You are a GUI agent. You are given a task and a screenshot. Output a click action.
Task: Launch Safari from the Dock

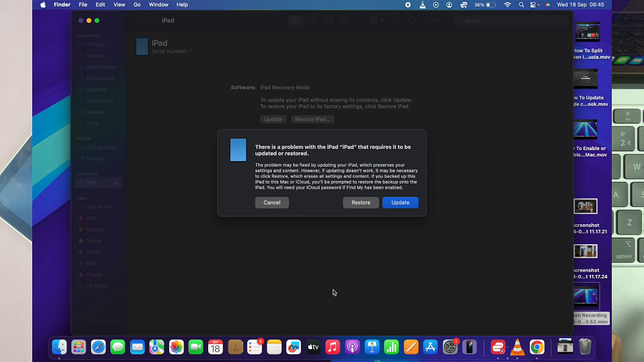[x=98, y=347]
